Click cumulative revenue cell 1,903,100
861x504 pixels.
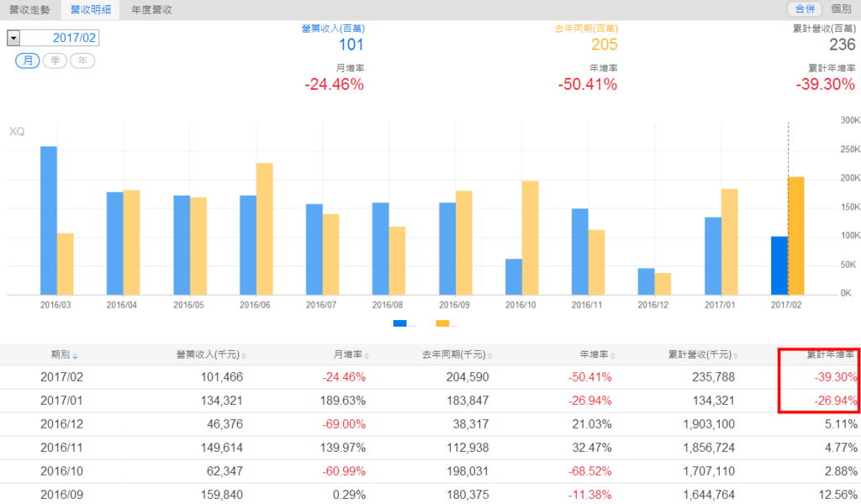click(x=709, y=424)
